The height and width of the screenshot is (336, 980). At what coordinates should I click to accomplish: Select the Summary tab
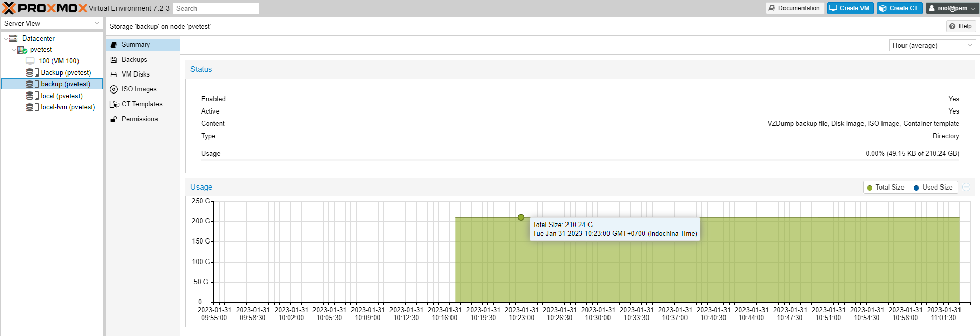tap(135, 45)
